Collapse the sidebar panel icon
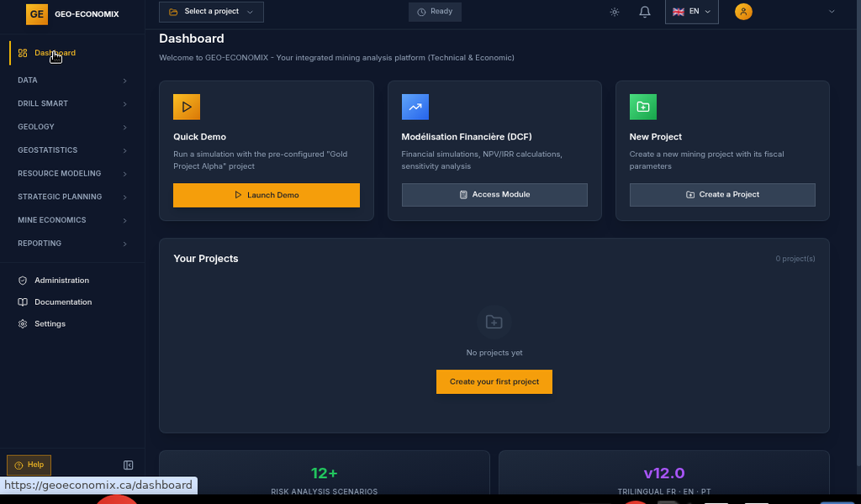Viewport: 861px width, 504px height. tap(128, 465)
